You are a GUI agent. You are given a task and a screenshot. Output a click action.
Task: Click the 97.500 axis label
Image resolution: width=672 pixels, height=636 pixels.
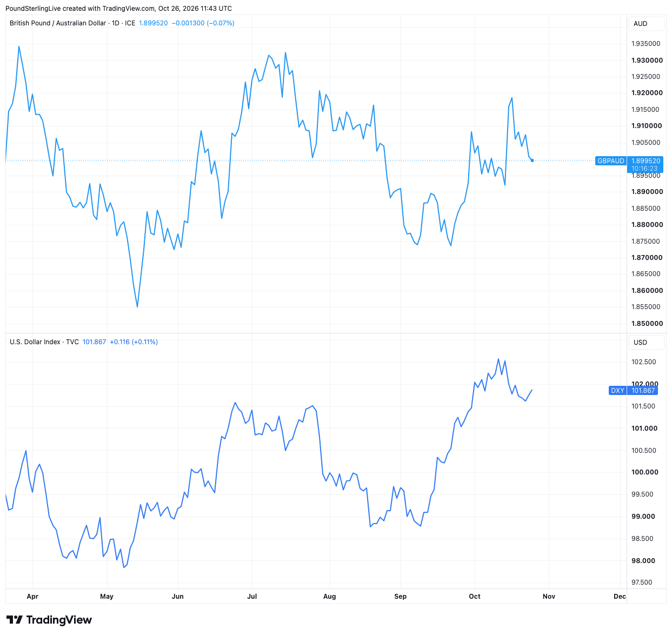642,583
